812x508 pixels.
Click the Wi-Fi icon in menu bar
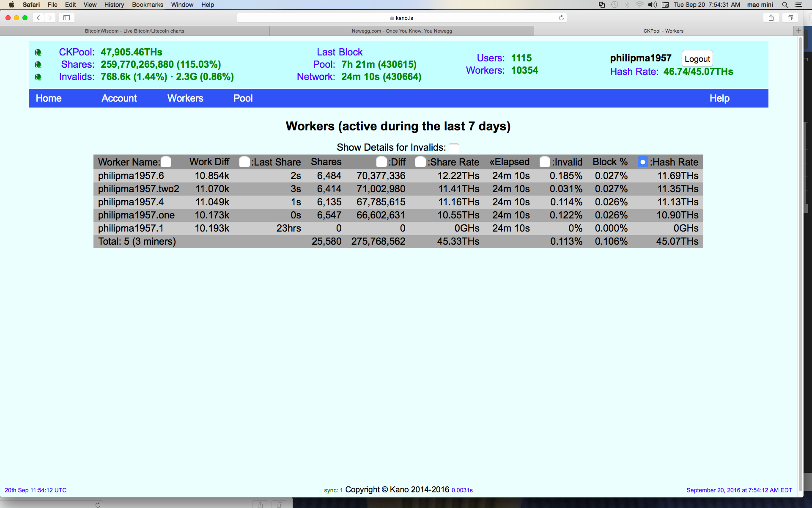tap(639, 5)
